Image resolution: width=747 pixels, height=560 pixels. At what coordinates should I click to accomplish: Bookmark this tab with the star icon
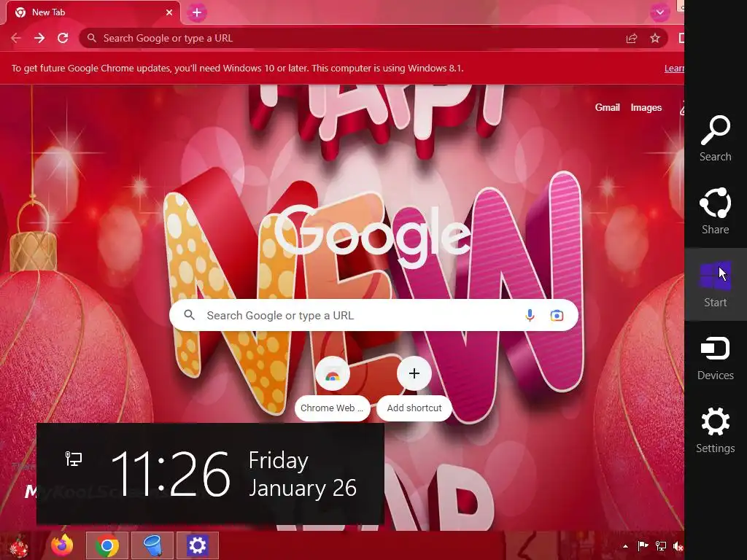click(655, 38)
